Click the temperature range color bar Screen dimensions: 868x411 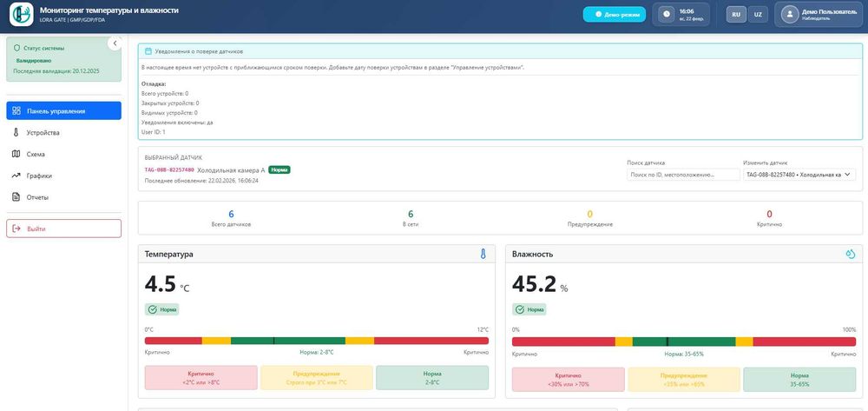(317, 341)
